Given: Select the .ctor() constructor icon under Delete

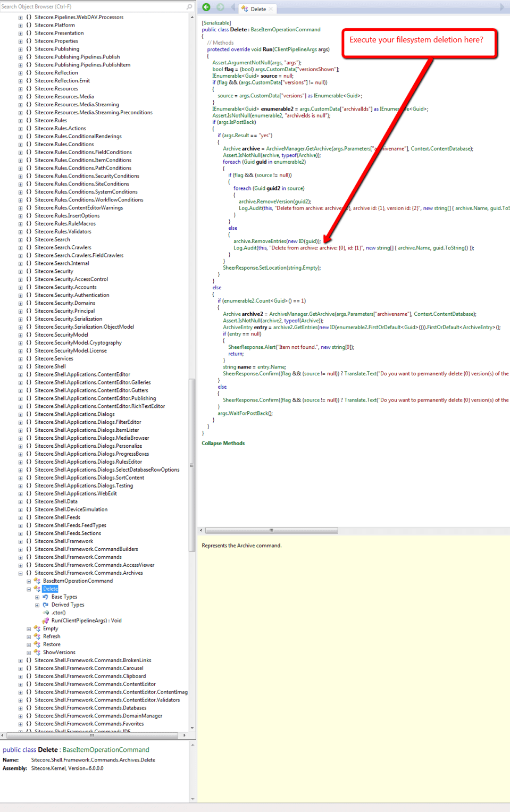Looking at the screenshot, I should [x=46, y=613].
